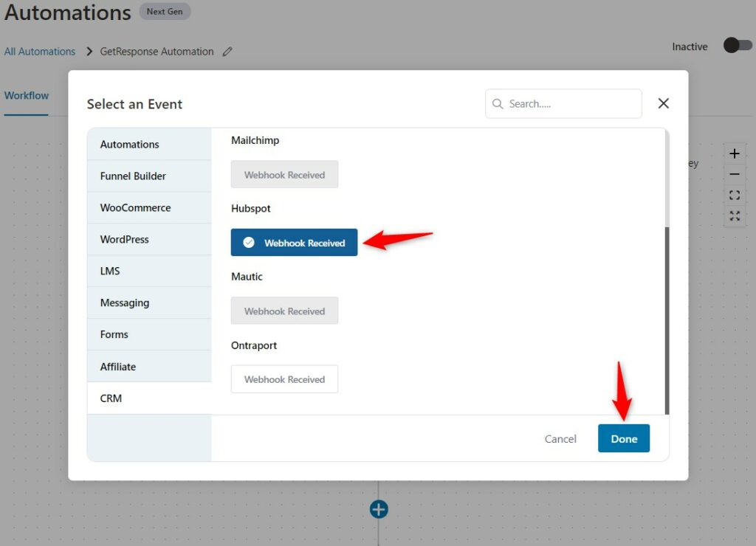Deselect the Hubspot Webhook Received event
The width and height of the screenshot is (756, 546).
(x=294, y=243)
